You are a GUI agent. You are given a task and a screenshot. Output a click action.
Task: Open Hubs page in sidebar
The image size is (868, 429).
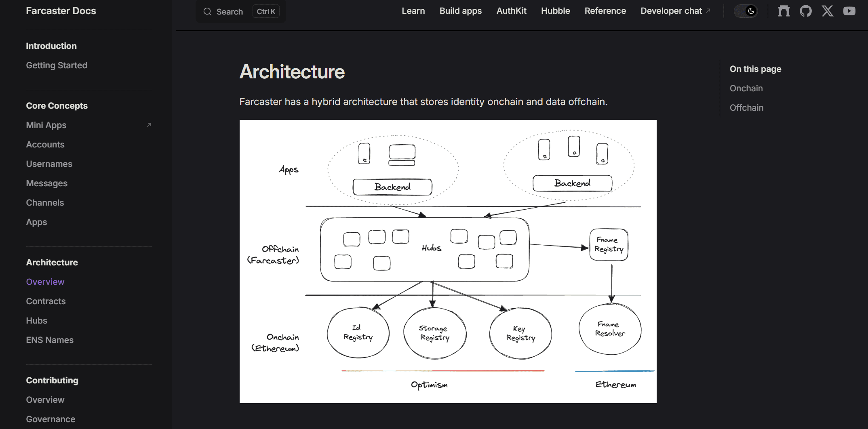pyautogui.click(x=36, y=321)
